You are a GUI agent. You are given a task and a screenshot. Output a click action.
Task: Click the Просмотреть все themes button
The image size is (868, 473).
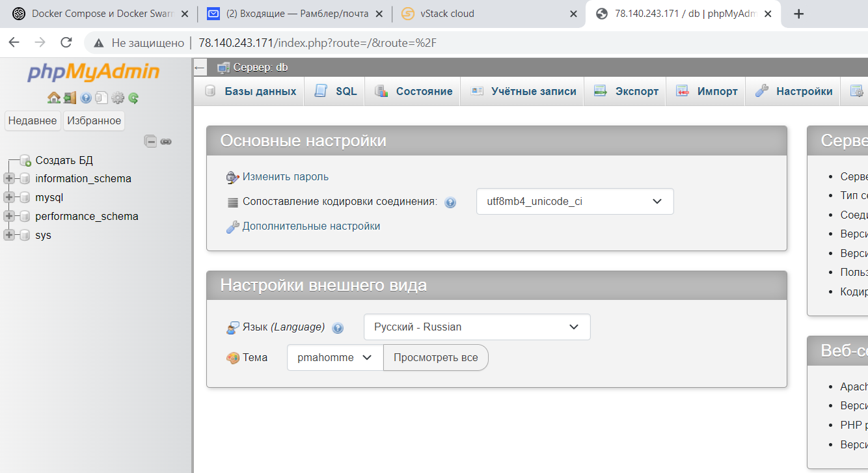coord(436,357)
